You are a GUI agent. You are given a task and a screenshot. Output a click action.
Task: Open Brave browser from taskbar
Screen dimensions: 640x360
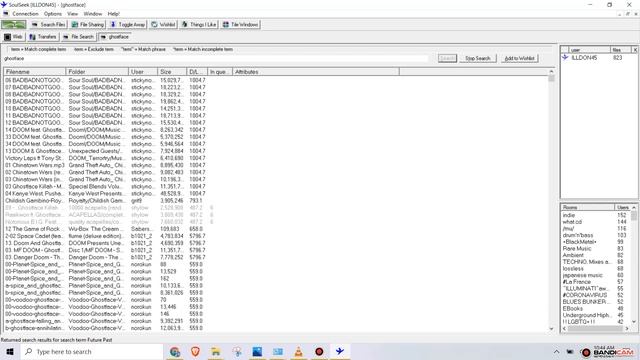click(x=196, y=351)
